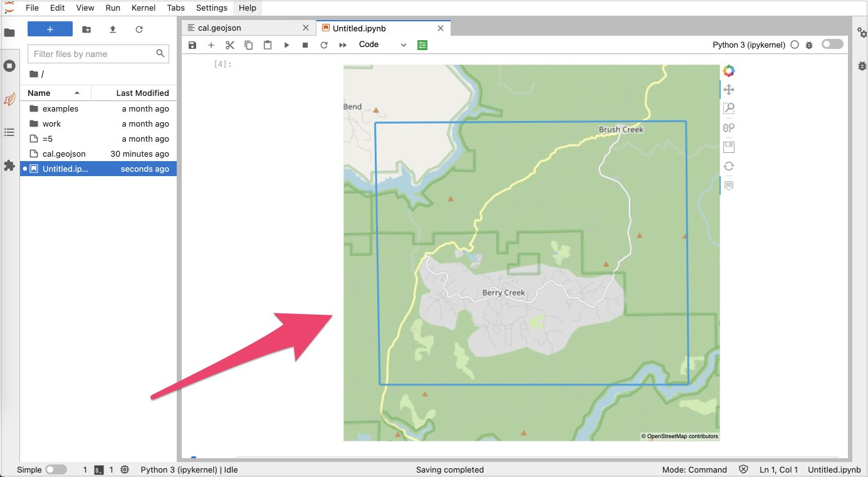Image resolution: width=868 pixels, height=477 pixels.
Task: Open the Running Terminals and Kernels panel
Action: [9, 66]
